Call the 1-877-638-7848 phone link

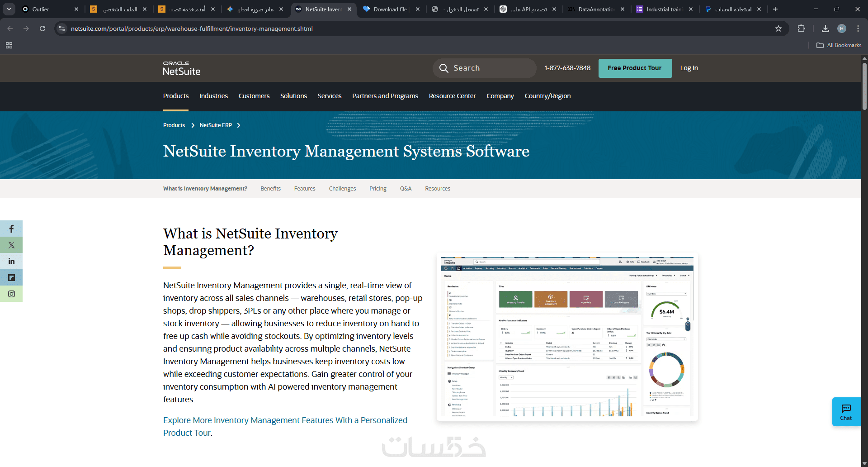click(x=567, y=68)
